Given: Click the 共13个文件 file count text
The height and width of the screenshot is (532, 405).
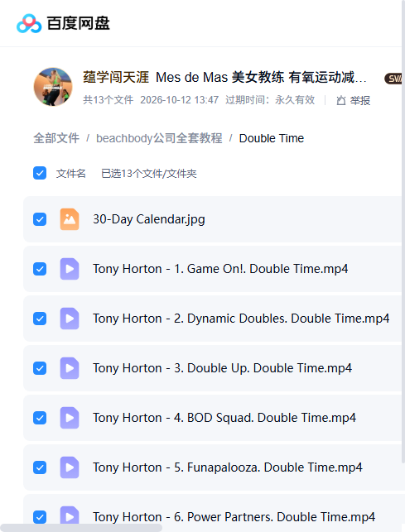Looking at the screenshot, I should [x=108, y=100].
